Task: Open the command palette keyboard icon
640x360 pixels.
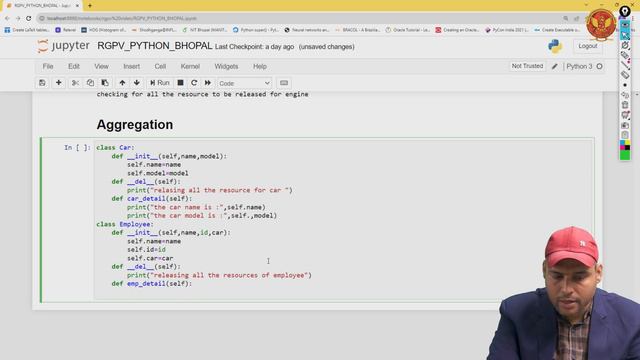Action: [284, 83]
